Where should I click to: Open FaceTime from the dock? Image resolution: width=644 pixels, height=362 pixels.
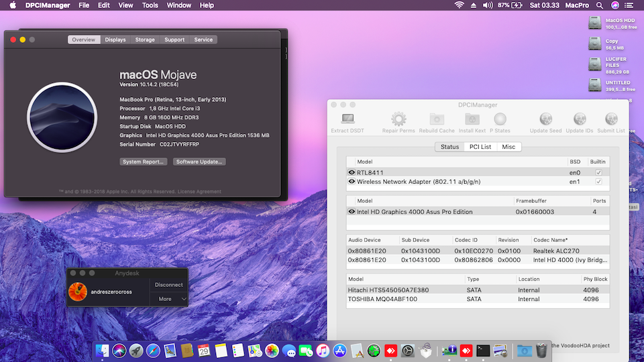pos(306,351)
